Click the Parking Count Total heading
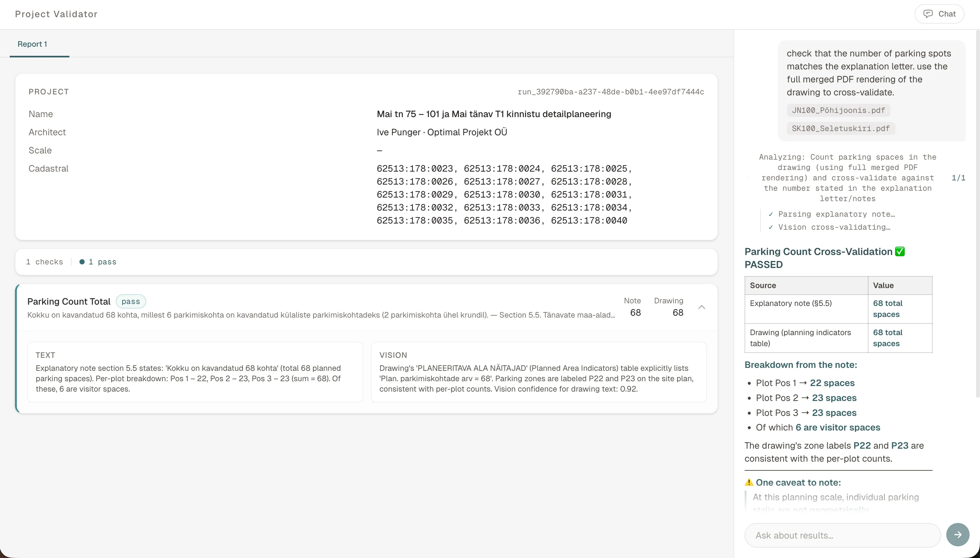 coord(68,302)
